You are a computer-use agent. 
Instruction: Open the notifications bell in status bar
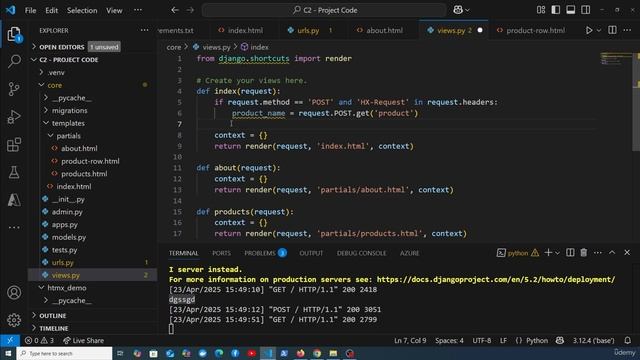627,340
